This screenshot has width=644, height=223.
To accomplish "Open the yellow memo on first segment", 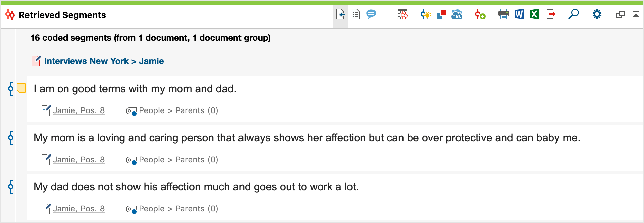I will pyautogui.click(x=21, y=88).
